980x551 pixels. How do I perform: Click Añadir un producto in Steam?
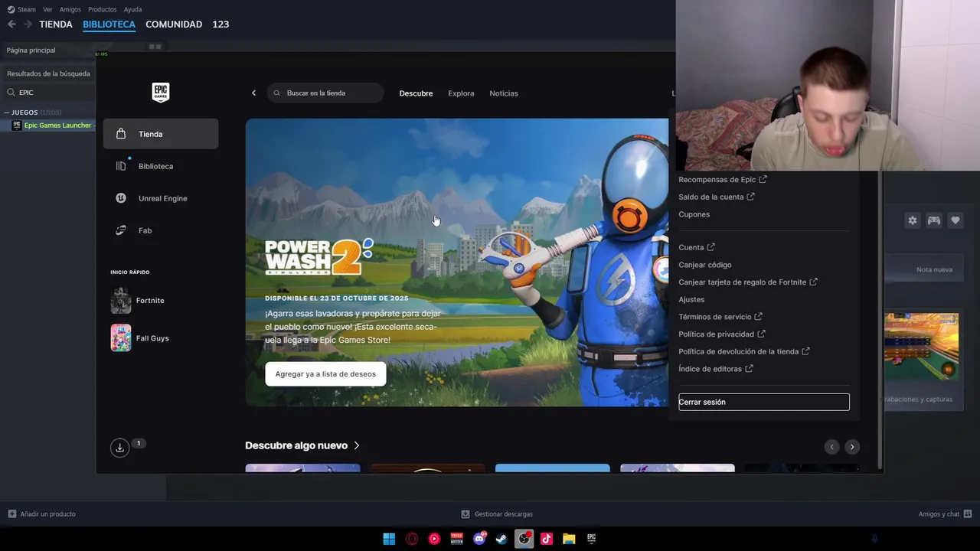tap(41, 514)
